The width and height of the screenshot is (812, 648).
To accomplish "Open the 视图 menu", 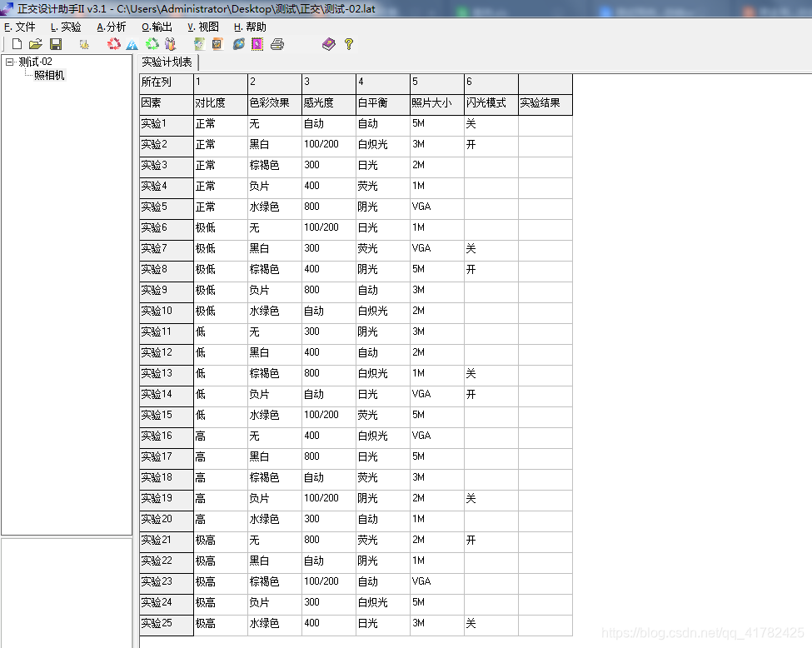I will (203, 27).
